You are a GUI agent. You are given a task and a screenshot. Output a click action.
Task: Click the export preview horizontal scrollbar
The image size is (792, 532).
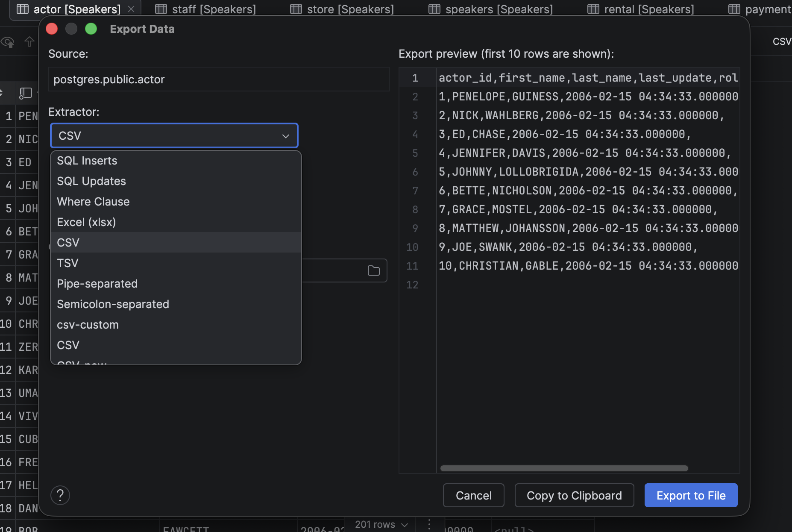564,468
